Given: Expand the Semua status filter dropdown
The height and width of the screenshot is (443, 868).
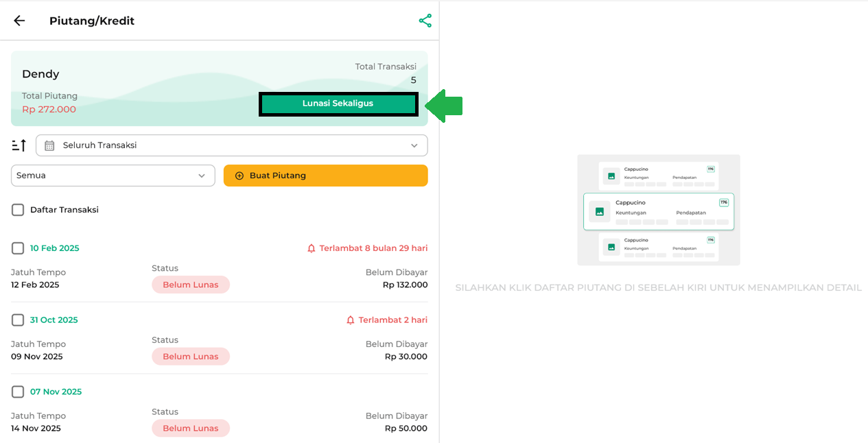Looking at the screenshot, I should coord(113,176).
